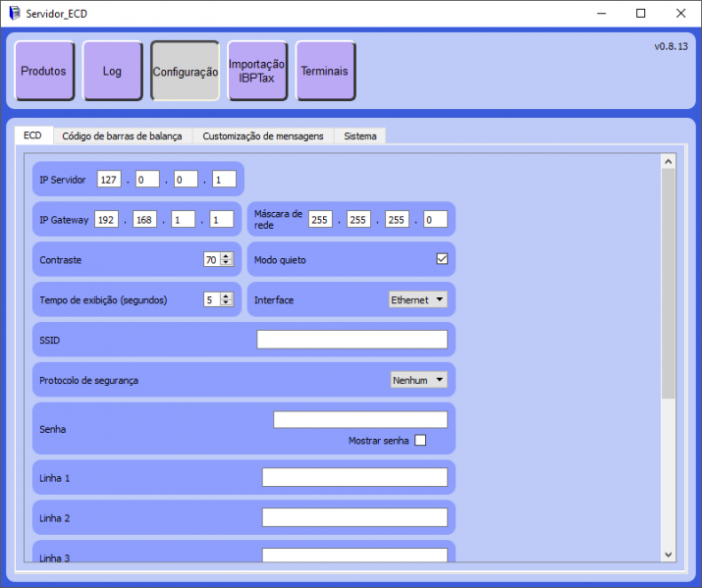The width and height of the screenshot is (702, 588).
Task: Decrease the Contraste value
Action: pyautogui.click(x=227, y=263)
